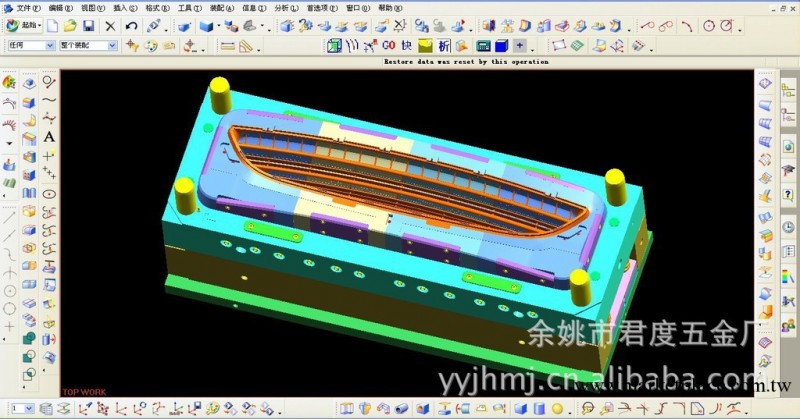Image resolution: width=800 pixels, height=419 pixels.
Task: Open the 文件 (File) menu
Action: tap(28, 7)
